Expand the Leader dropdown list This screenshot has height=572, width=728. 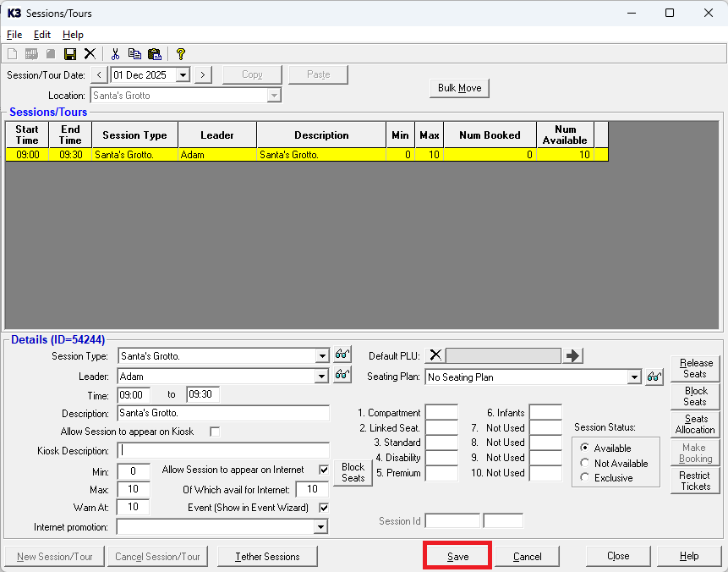click(x=321, y=377)
